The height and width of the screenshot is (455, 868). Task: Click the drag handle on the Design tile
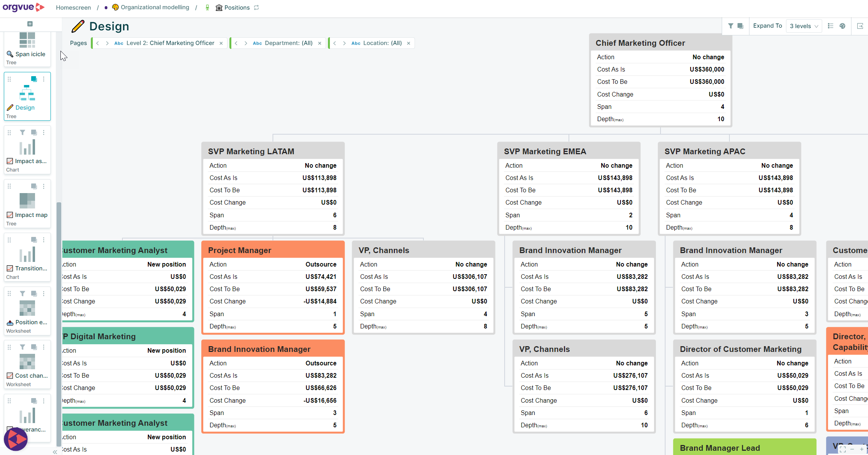tap(9, 79)
